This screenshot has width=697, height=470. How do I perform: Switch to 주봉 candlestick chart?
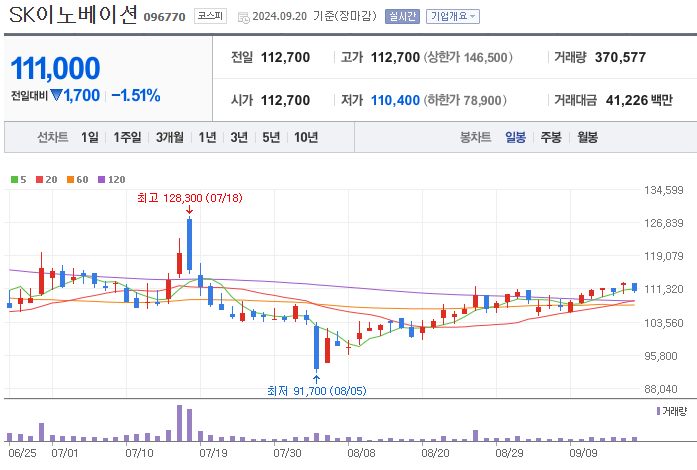[x=551, y=137]
